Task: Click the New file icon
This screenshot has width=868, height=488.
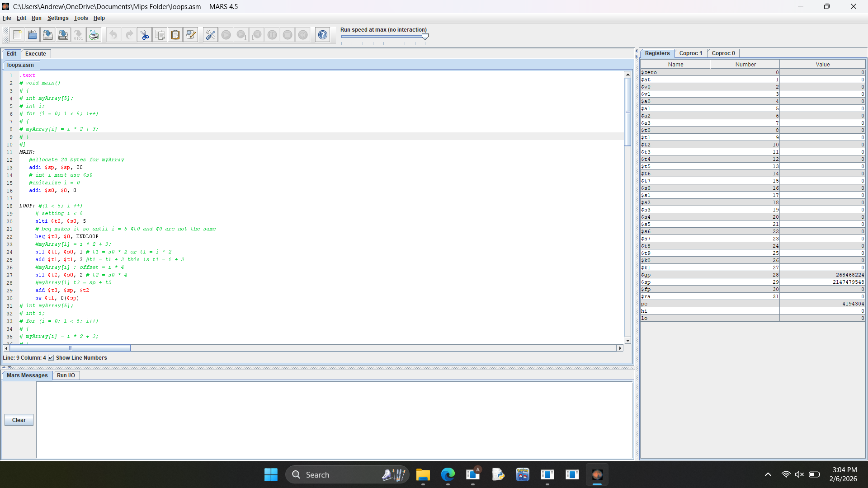Action: click(17, 35)
